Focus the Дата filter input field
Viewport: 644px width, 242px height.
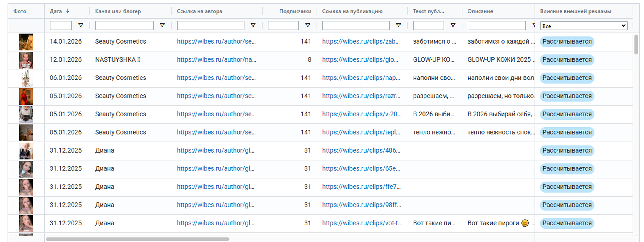[x=61, y=25]
